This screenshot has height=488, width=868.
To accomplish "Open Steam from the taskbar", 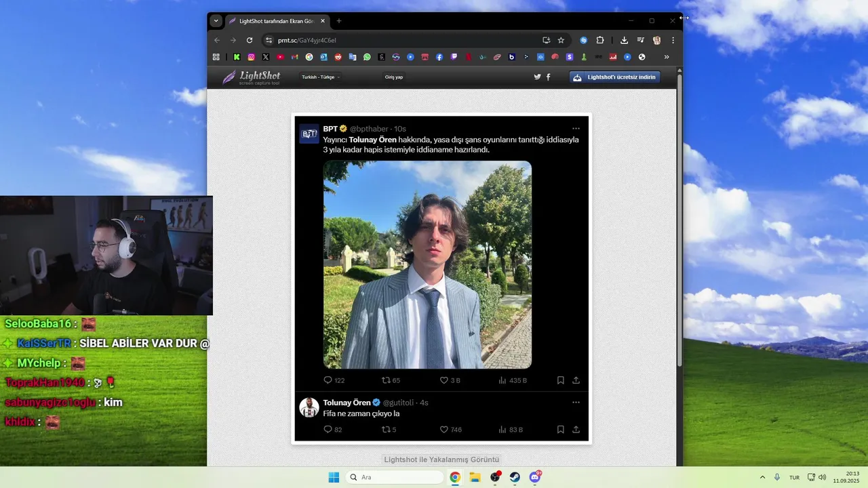I will click(515, 477).
